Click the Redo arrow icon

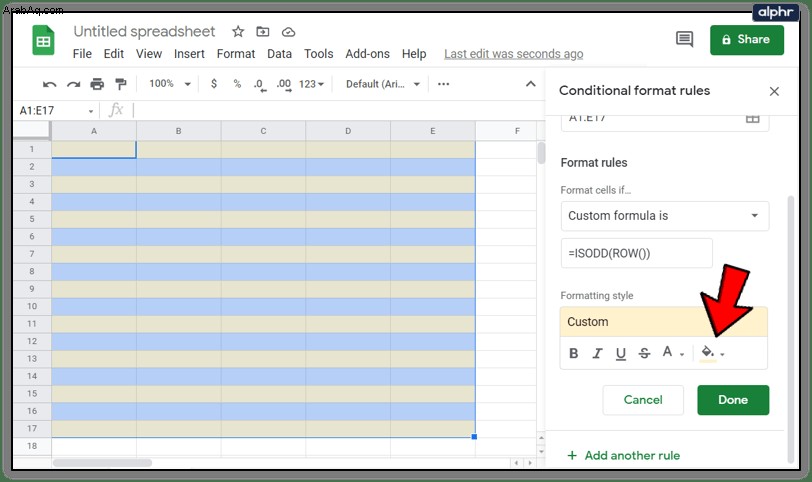(74, 84)
